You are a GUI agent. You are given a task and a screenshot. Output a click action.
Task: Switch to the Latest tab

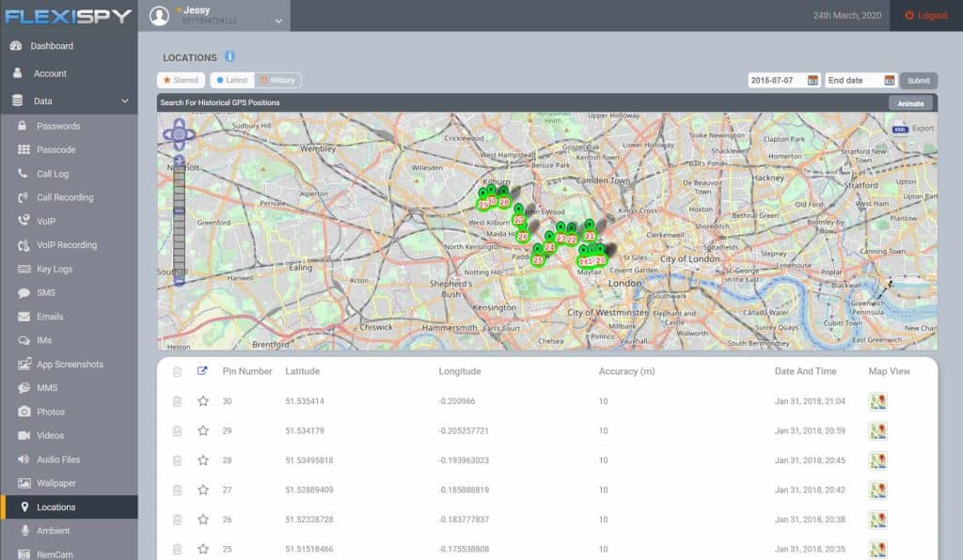[231, 80]
